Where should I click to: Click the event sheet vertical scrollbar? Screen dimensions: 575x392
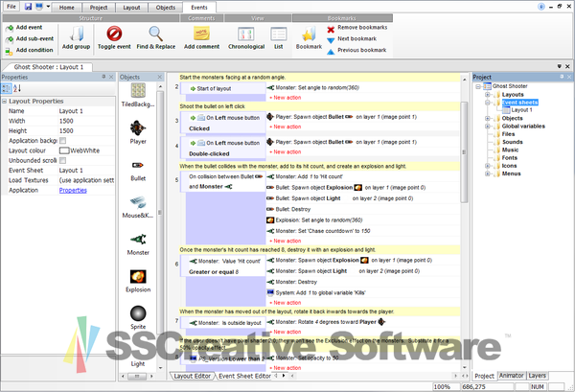click(464, 152)
